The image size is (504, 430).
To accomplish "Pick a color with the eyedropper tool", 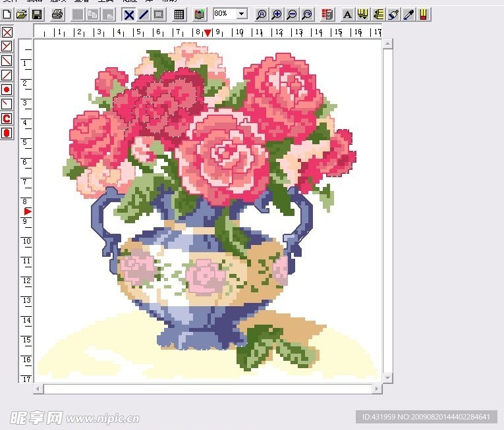I will tap(408, 14).
